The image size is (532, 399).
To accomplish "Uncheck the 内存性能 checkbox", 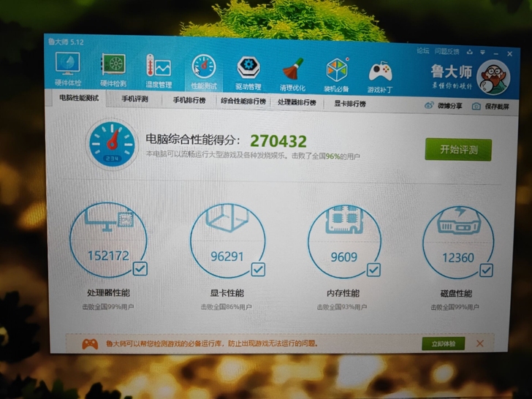I will (373, 270).
